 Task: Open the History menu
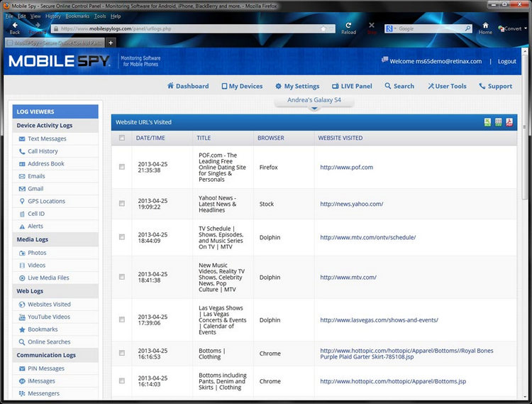click(53, 16)
